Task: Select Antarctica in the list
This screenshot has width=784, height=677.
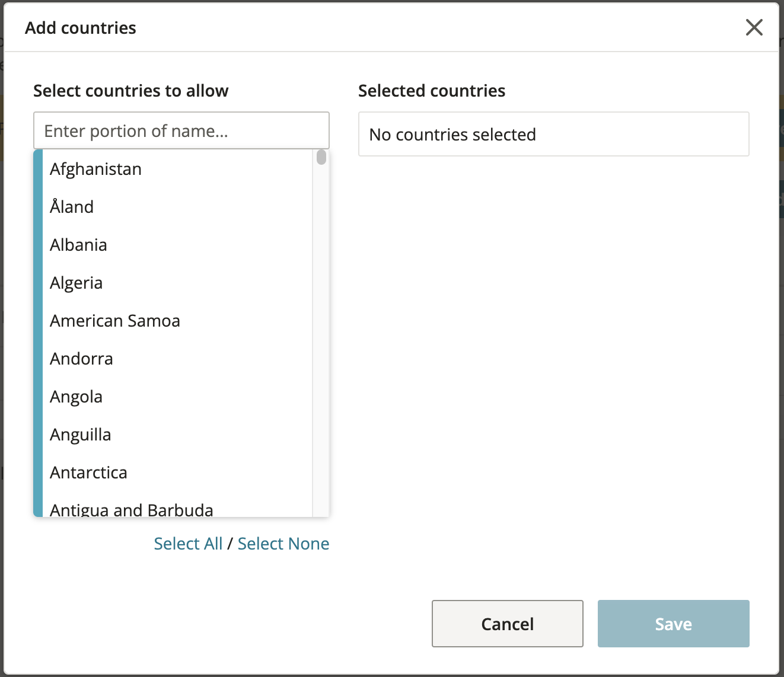Action: 177,472
